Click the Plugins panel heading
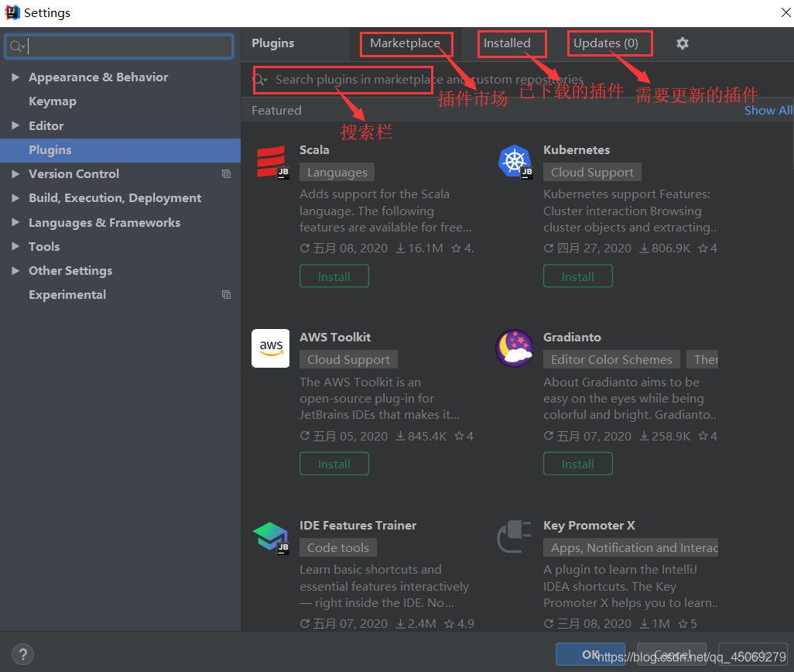 [273, 43]
